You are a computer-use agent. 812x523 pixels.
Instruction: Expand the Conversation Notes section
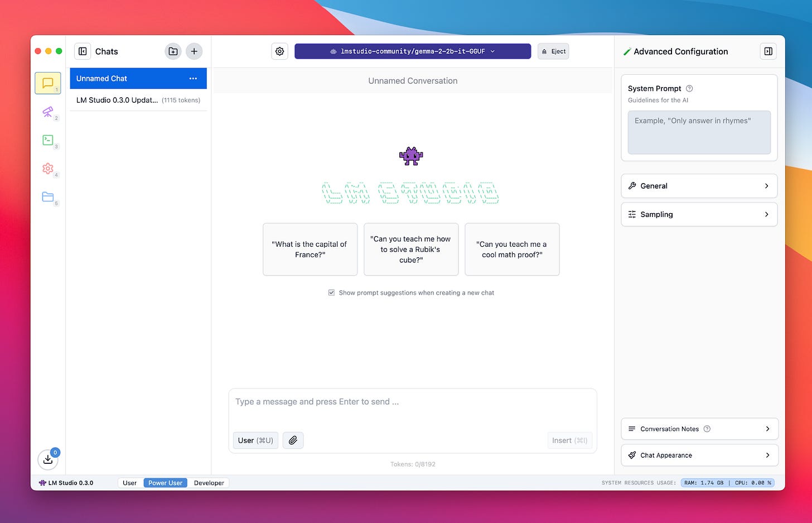point(699,429)
